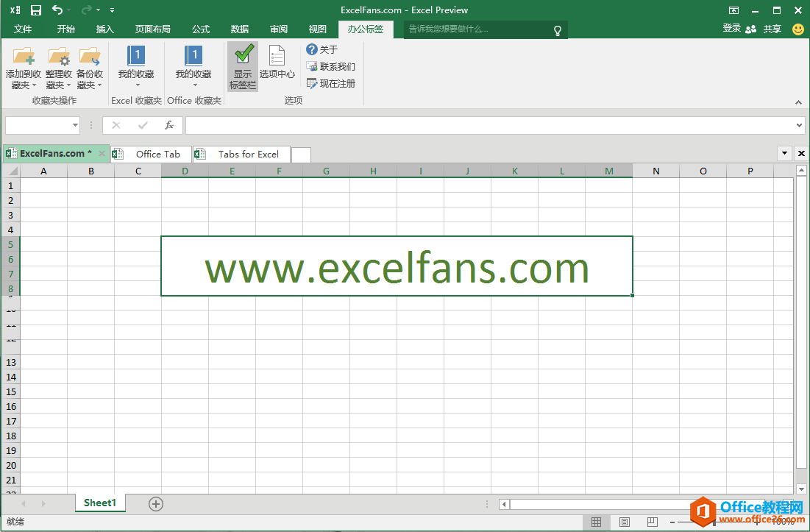Screen dimensions: 810x532
Task: Open Ribbon Display Options icon
Action: click(733, 10)
